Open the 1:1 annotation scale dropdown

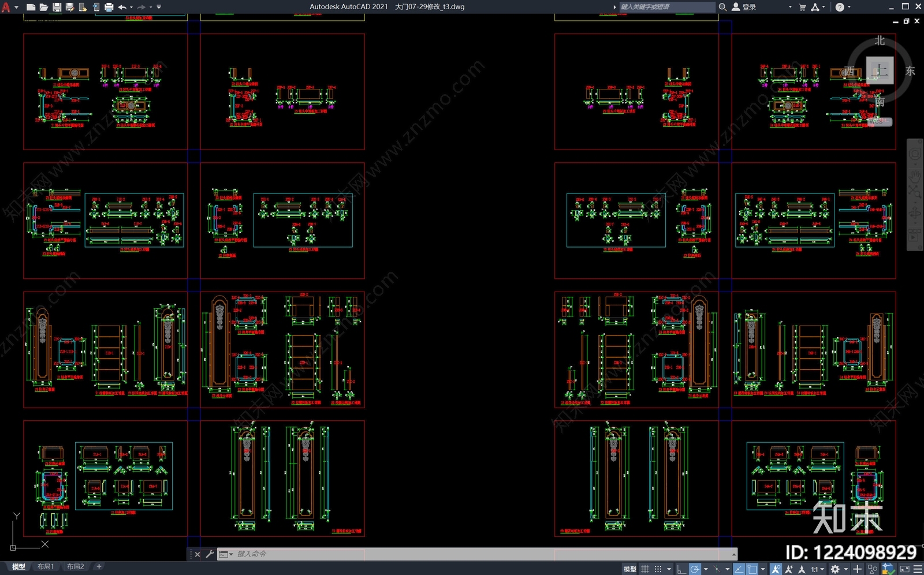click(x=817, y=569)
